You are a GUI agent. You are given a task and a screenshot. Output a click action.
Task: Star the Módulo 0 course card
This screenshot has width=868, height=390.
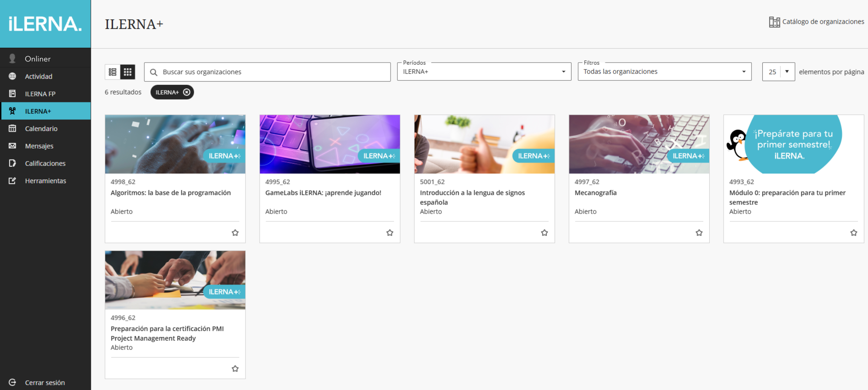tap(854, 233)
